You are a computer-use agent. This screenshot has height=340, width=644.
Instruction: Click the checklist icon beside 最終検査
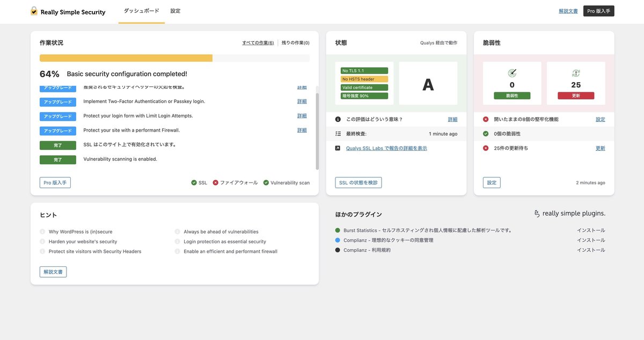[338, 134]
